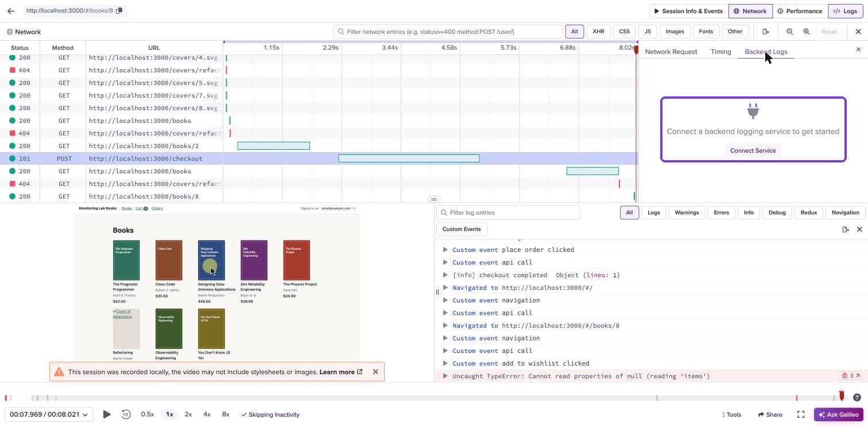The width and height of the screenshot is (868, 427).
Task: Expand the 'Navigated to http://localhost:3000/#/books/8' entry
Action: pos(445,325)
